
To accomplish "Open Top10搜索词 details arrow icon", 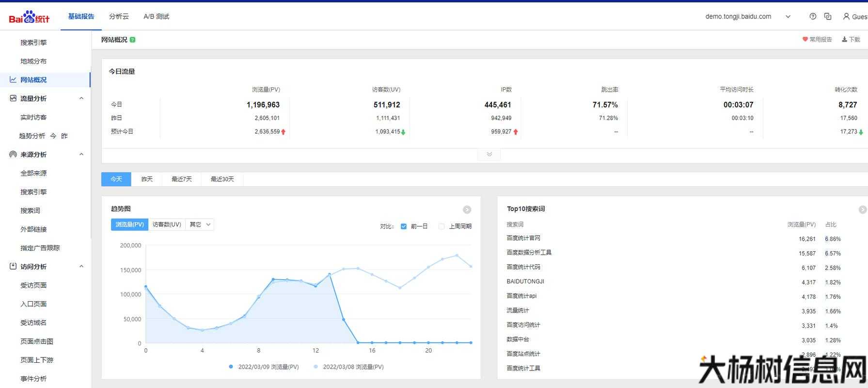I will pyautogui.click(x=862, y=210).
